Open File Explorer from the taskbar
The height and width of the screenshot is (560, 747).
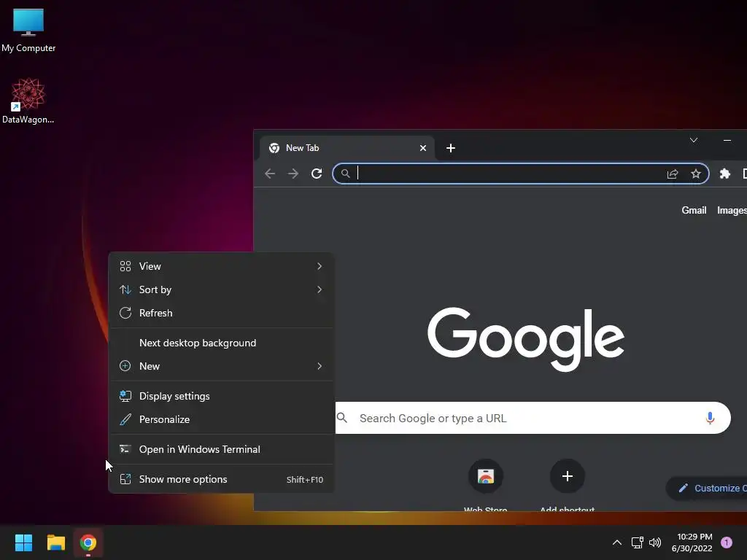click(x=55, y=542)
